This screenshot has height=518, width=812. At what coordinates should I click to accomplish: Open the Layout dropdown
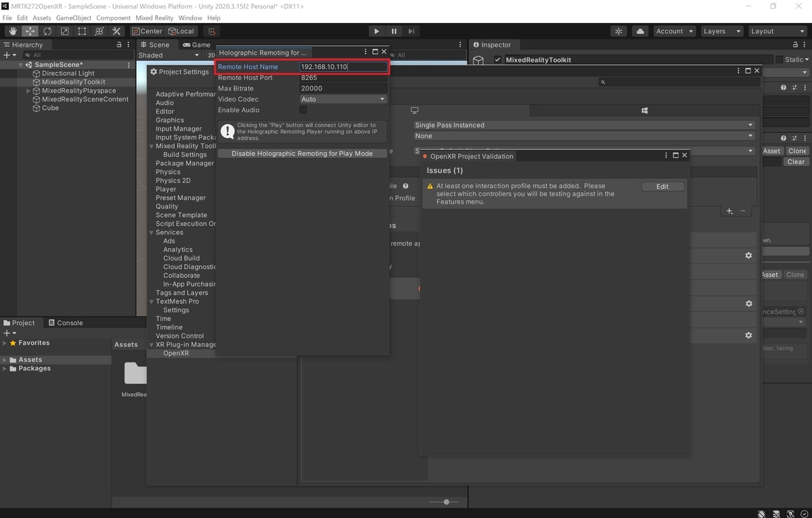(777, 31)
